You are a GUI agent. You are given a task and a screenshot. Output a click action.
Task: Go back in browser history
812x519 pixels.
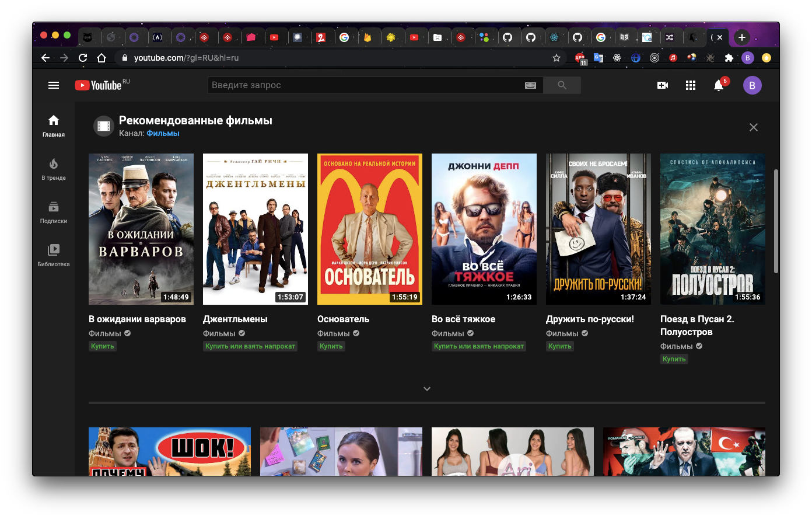(x=45, y=58)
